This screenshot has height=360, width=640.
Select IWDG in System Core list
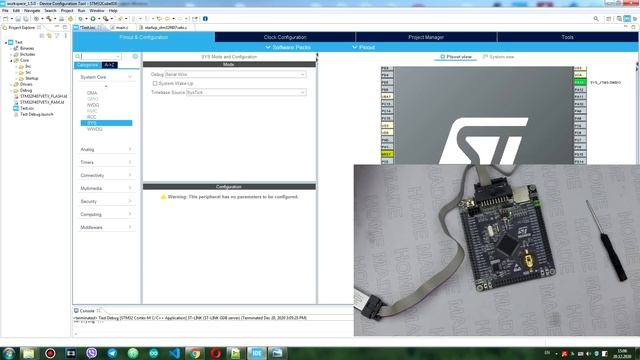(93, 105)
